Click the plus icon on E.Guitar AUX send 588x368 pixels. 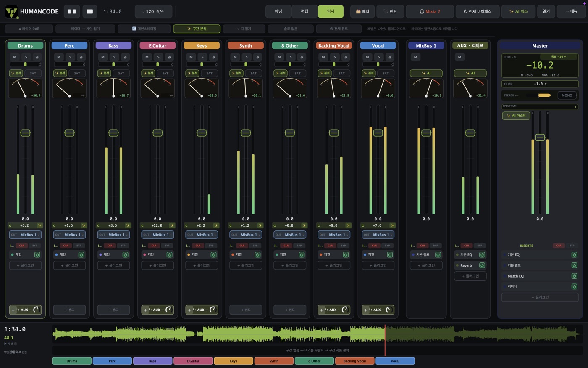click(x=145, y=310)
